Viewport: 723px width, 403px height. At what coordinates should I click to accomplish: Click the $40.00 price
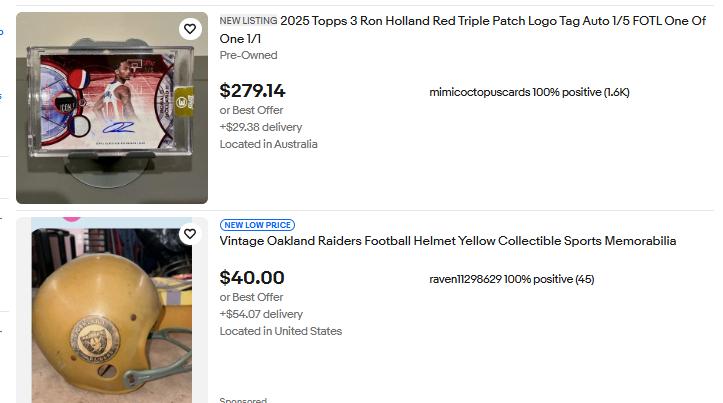(x=252, y=278)
